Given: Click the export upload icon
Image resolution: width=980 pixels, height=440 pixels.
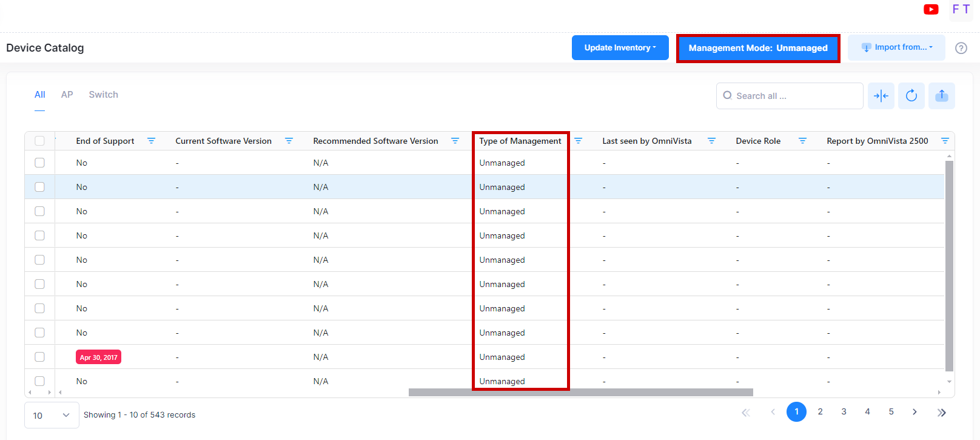Looking at the screenshot, I should [x=941, y=96].
